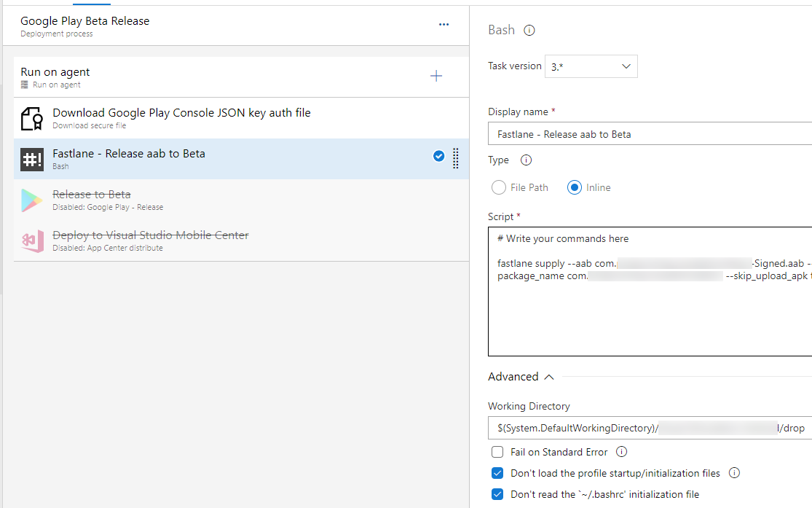The width and height of the screenshot is (812, 508).
Task: Click the 'Working Directory' label
Action: (529, 407)
